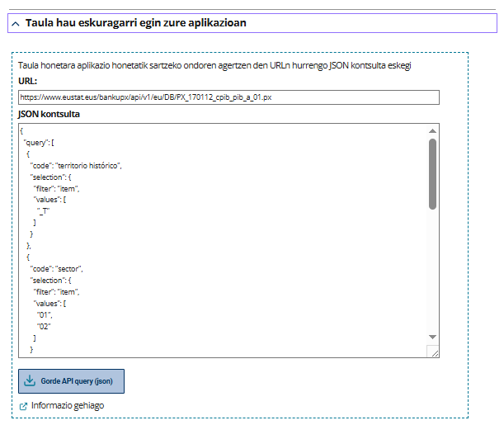
Task: Focus the URL input field
Action: [228, 97]
